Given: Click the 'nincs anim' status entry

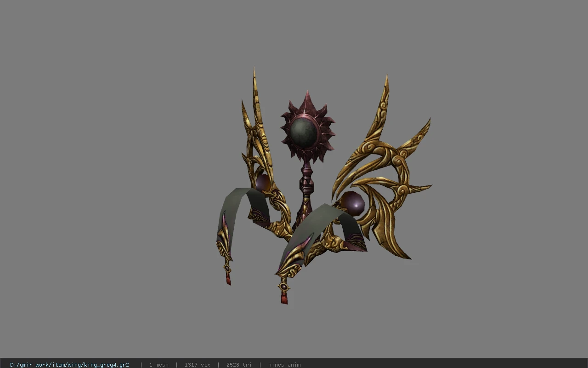Looking at the screenshot, I should [x=284, y=365].
